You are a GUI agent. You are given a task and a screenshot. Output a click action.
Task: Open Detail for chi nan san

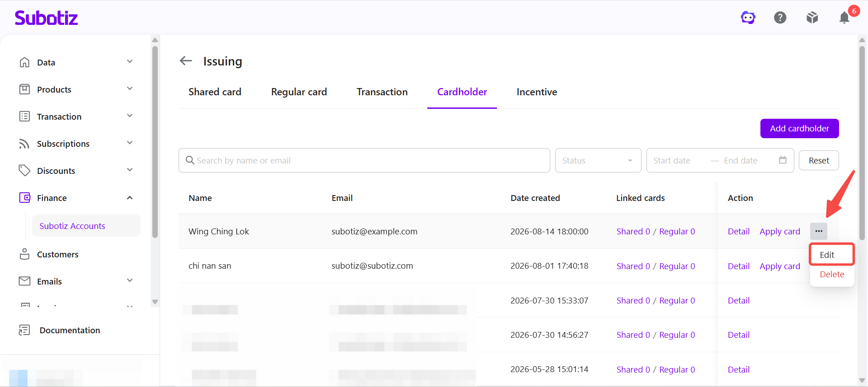point(739,266)
